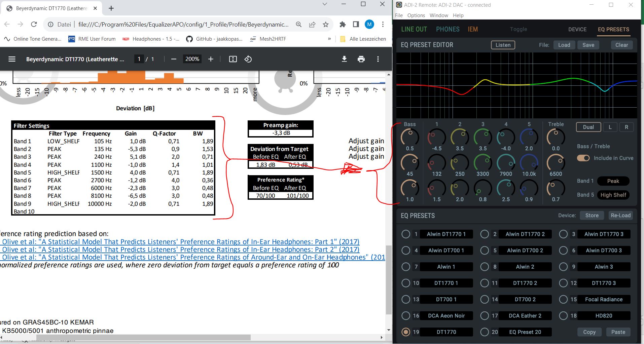Open Window menu in ADI-2 Remote
Screen dimensions: 644x344
tap(439, 15)
